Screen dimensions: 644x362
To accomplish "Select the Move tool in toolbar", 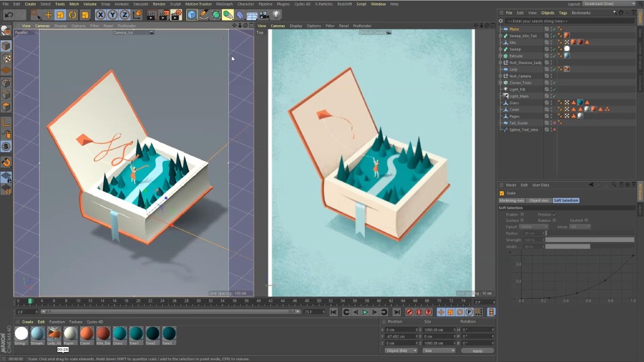I will pyautogui.click(x=48, y=14).
